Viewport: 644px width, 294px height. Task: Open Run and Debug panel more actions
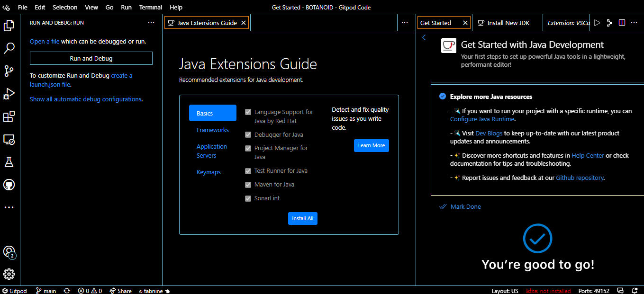click(151, 23)
